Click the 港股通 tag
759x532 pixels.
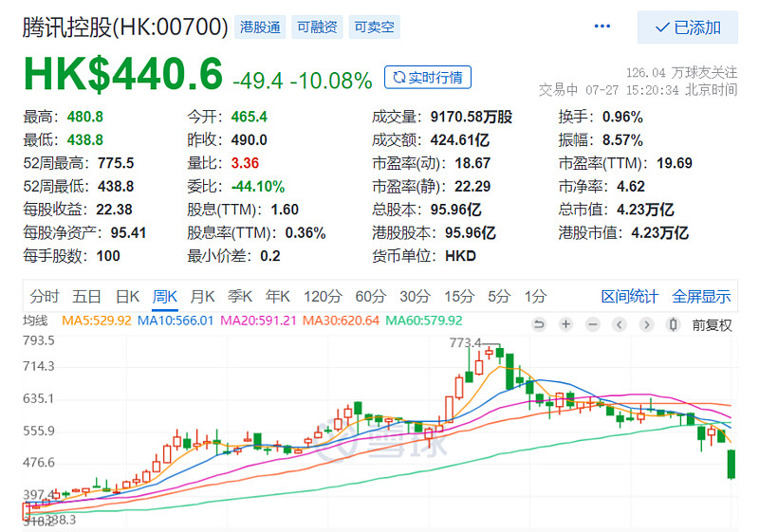point(260,28)
